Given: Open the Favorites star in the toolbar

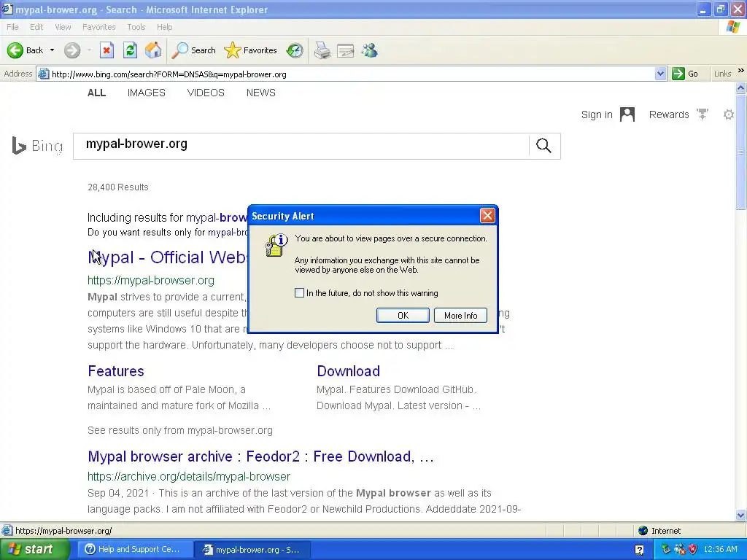Looking at the screenshot, I should tap(251, 50).
